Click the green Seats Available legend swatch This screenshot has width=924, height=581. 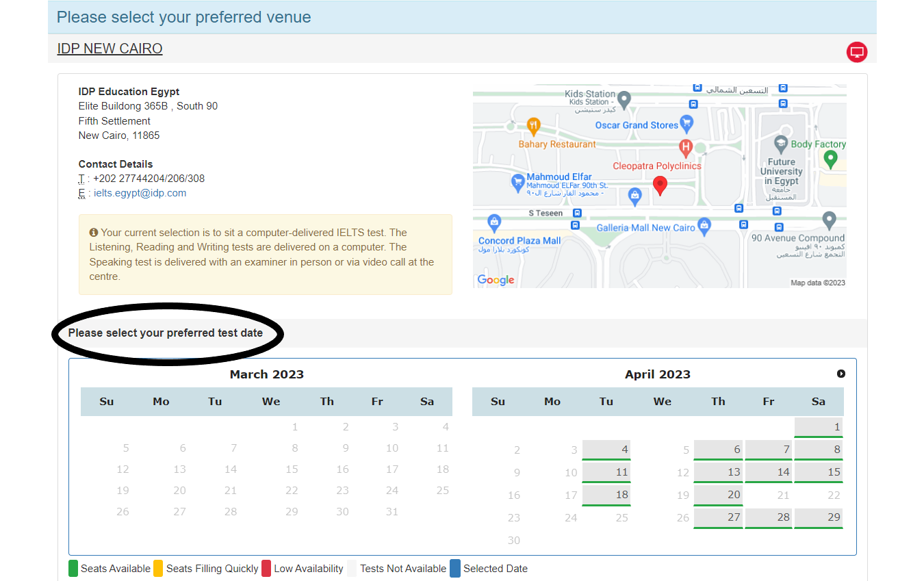[x=73, y=569]
